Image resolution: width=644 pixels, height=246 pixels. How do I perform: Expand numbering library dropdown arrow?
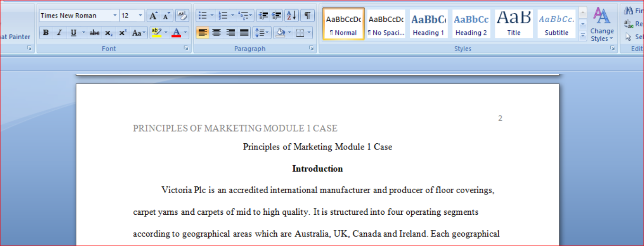tap(232, 16)
